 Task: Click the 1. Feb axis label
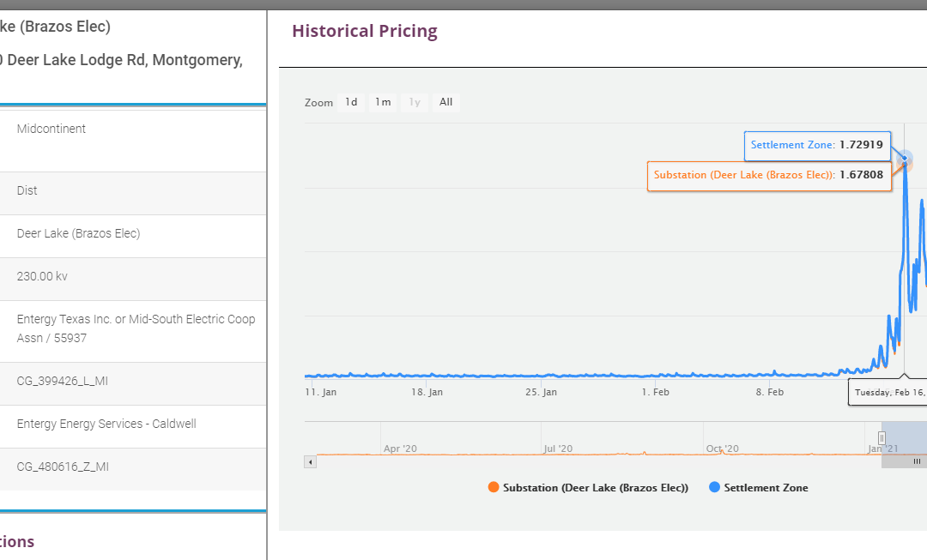[x=655, y=392]
